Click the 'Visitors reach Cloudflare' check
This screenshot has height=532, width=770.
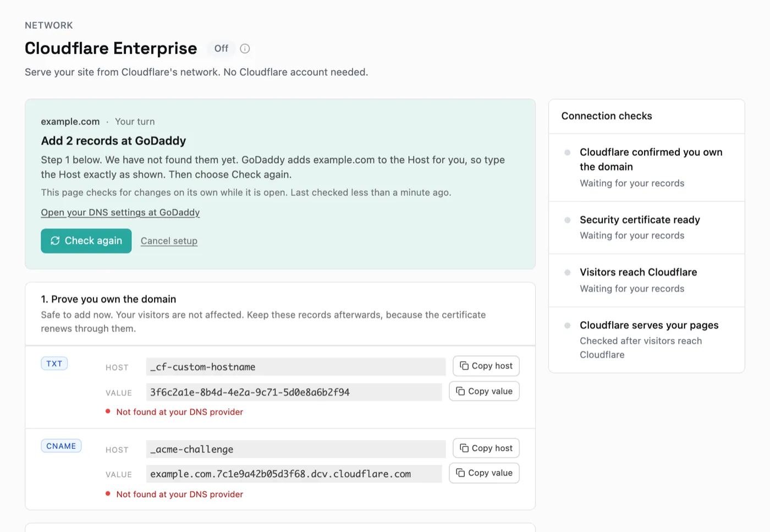click(647, 281)
